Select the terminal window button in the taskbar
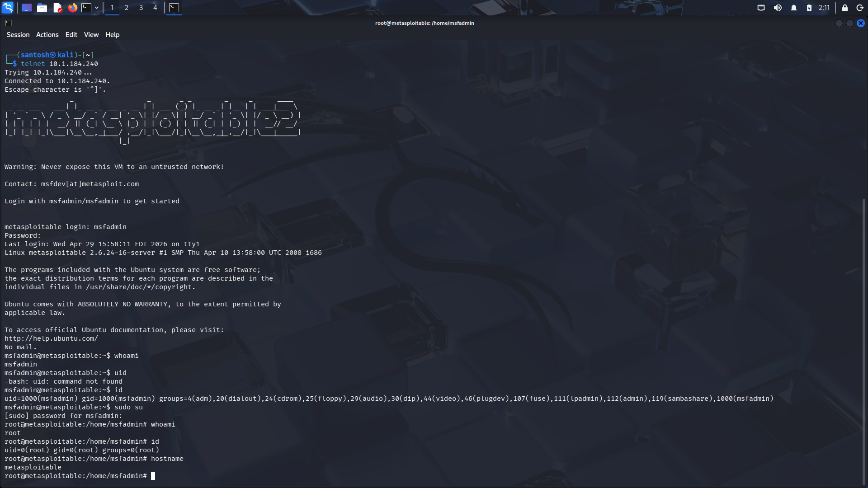 [x=174, y=8]
